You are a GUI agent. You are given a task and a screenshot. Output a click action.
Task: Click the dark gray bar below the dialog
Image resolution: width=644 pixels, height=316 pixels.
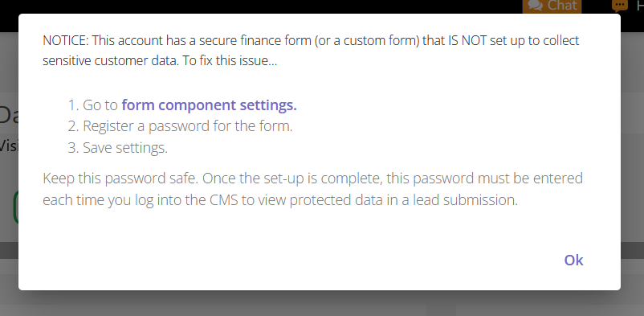[9, 250]
